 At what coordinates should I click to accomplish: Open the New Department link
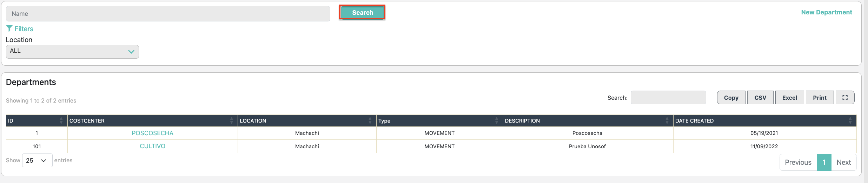coord(826,12)
